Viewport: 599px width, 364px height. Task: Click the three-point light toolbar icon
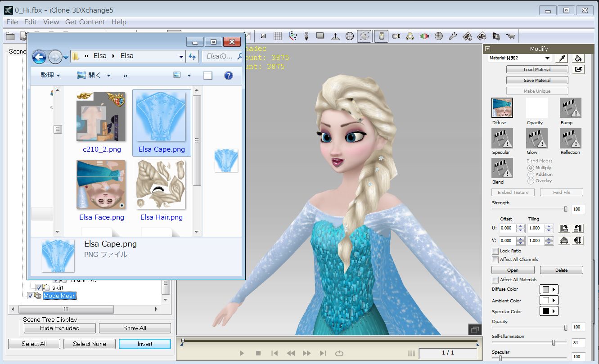[x=410, y=36]
